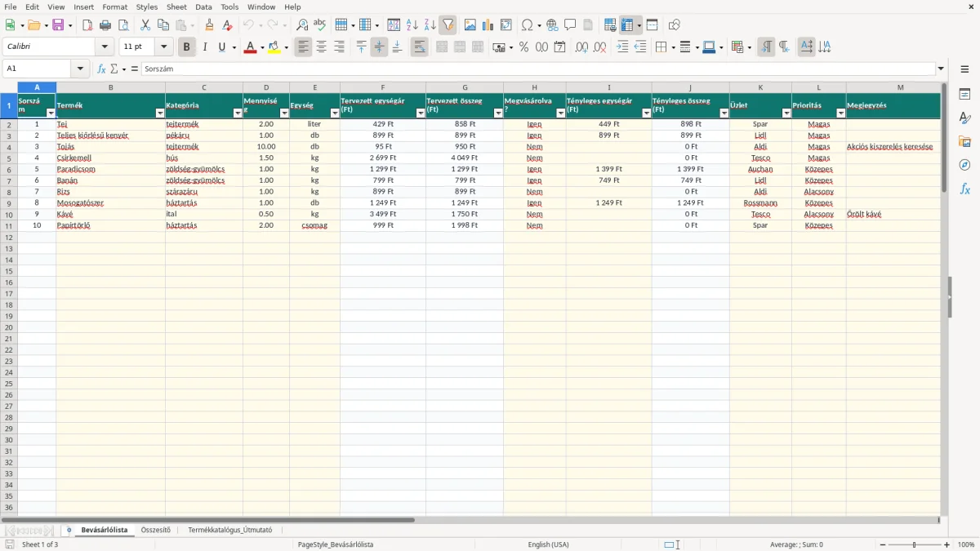
Task: Toggle Freeze Rows and Columns
Action: point(626,25)
